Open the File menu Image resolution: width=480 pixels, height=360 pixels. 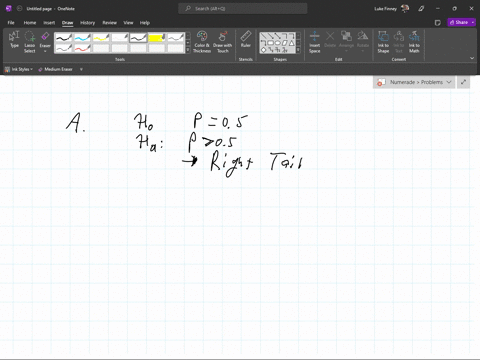[x=11, y=23]
